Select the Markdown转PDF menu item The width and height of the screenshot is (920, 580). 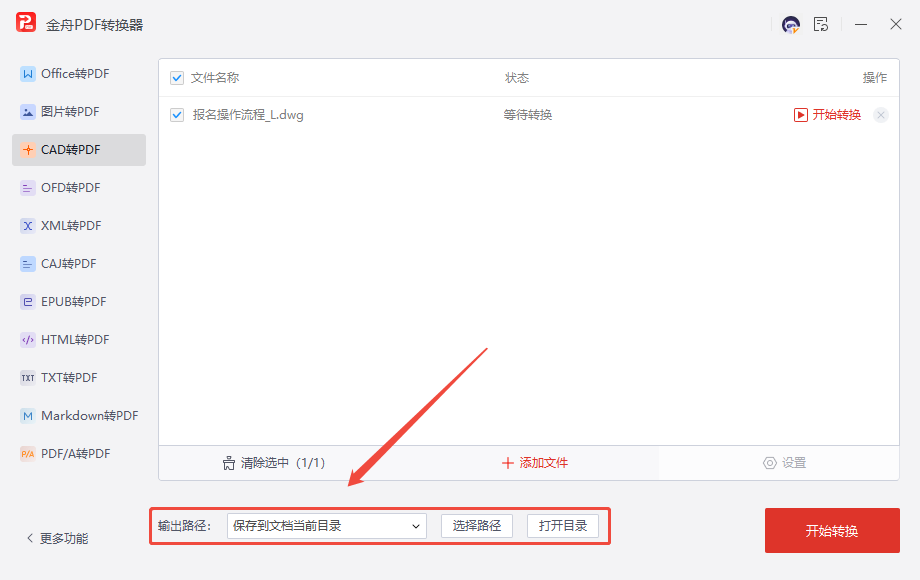79,416
